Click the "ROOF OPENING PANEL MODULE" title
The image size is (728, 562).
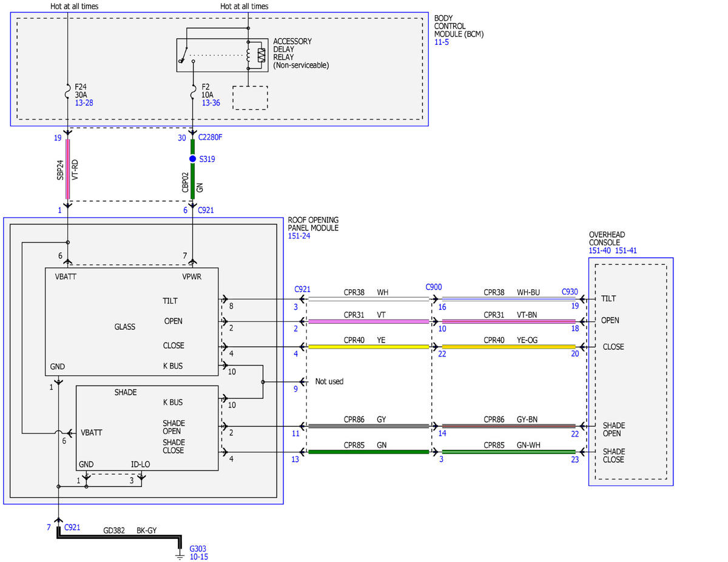[313, 224]
